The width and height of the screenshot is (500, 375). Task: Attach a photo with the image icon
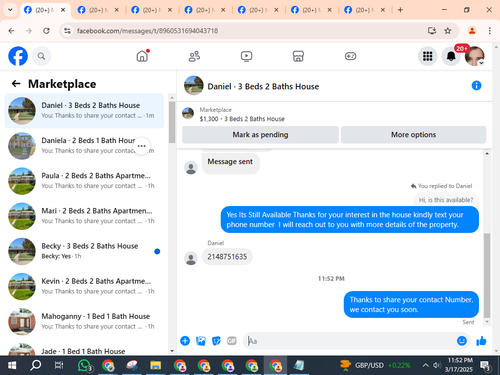pos(201,341)
